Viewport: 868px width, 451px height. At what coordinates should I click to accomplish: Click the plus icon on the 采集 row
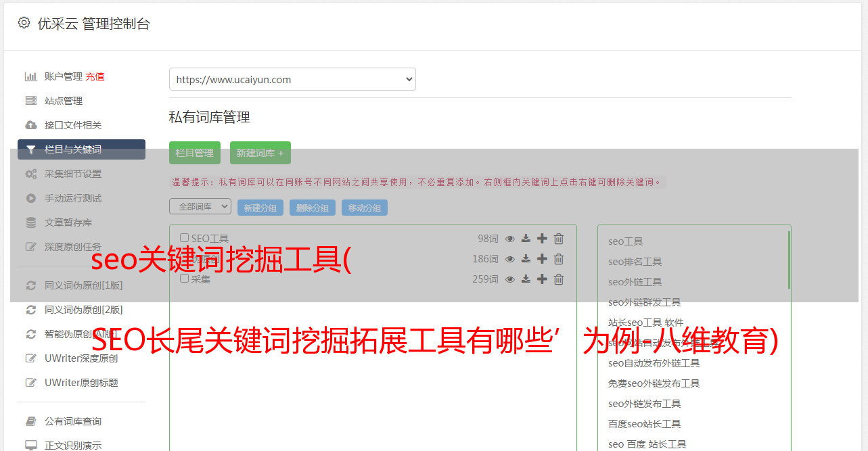coord(542,279)
